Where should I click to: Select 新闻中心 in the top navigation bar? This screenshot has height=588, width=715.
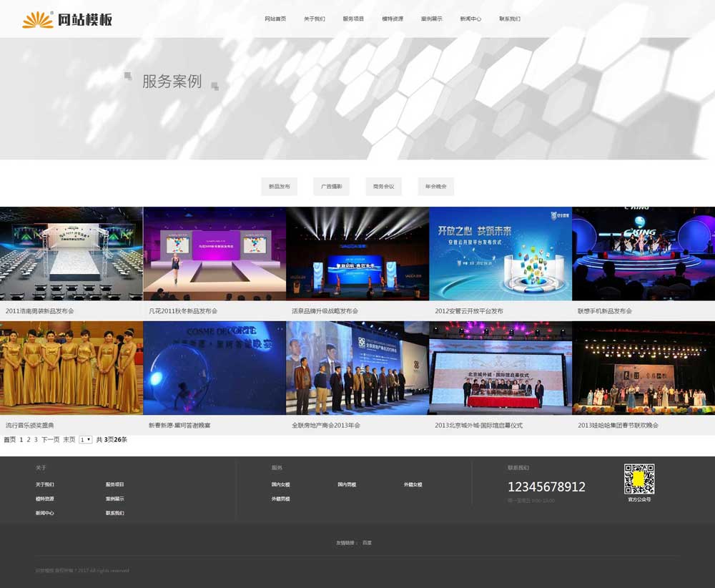tap(470, 19)
